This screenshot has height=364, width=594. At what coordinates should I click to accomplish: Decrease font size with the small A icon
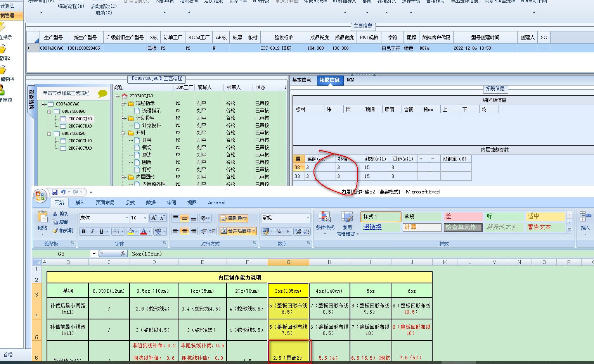[x=163, y=218]
